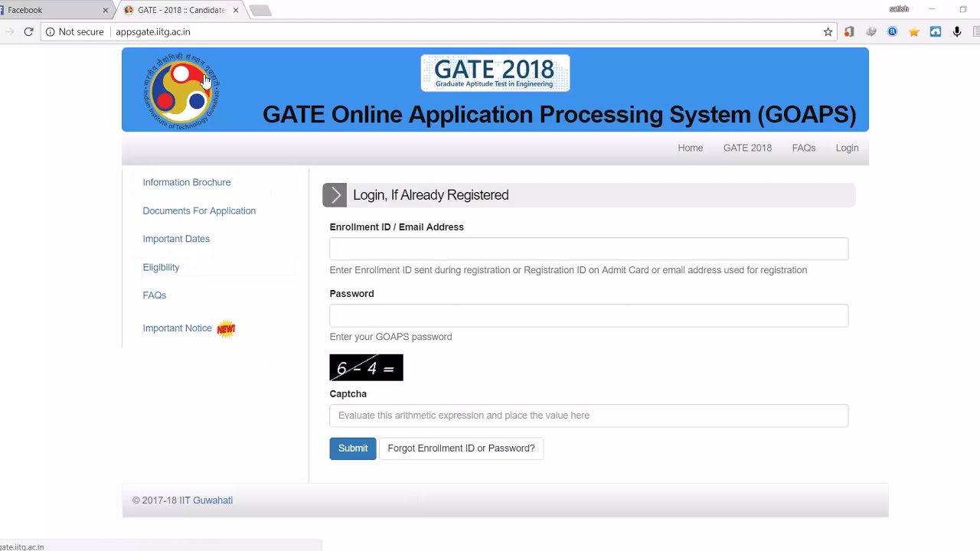The width and height of the screenshot is (980, 551).
Task: Open Home in the navigation bar
Action: [690, 148]
